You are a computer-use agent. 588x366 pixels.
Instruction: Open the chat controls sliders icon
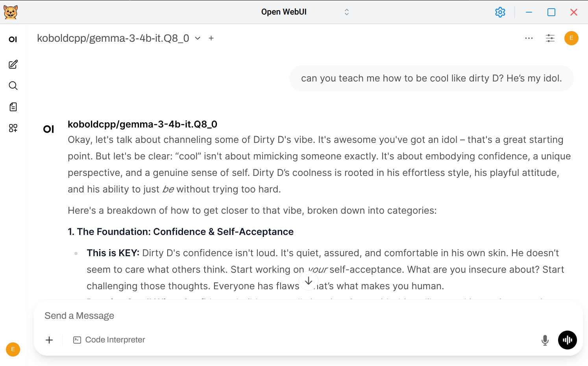pos(550,38)
